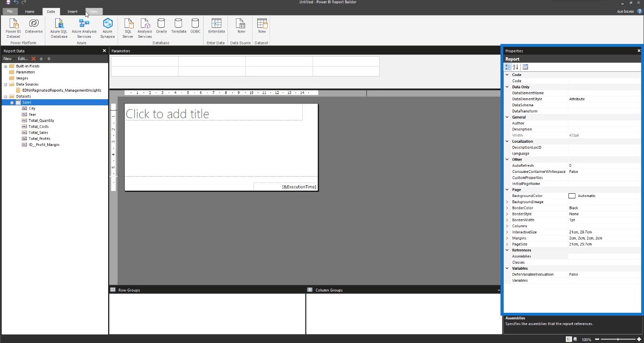Image resolution: width=644 pixels, height=343 pixels.
Task: Close the Report Data pane
Action: (104, 51)
